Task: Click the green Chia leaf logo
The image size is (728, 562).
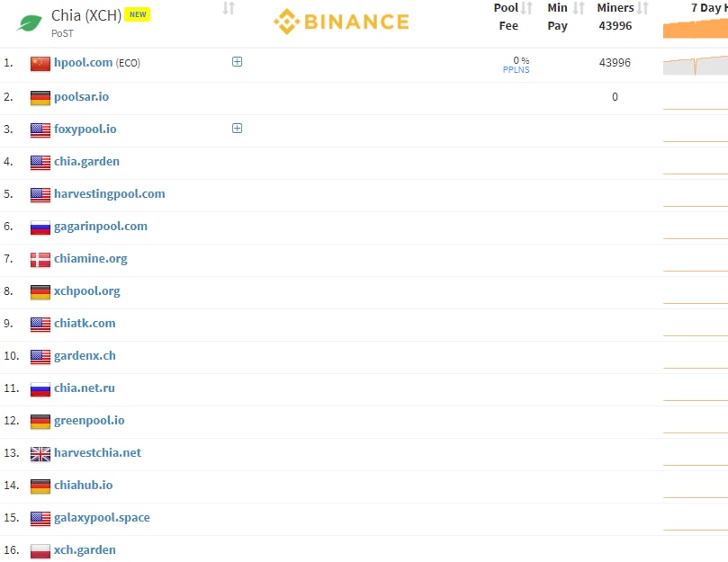Action: 29,22
